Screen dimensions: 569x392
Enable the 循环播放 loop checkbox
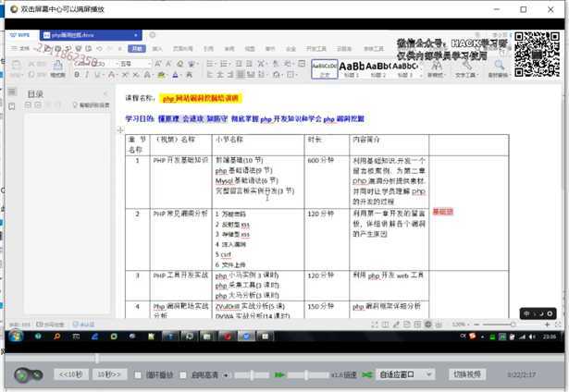pos(138,375)
